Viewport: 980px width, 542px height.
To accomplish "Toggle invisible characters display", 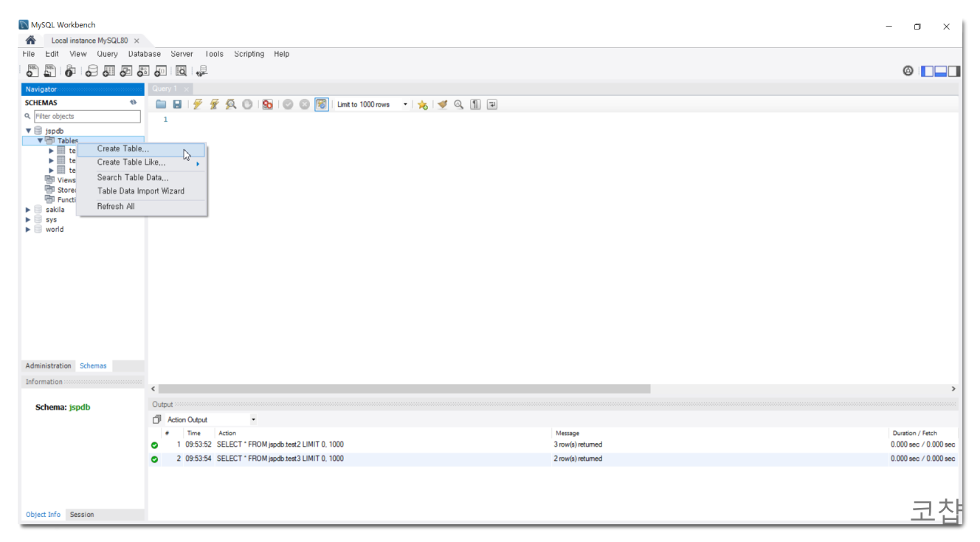I will [476, 105].
